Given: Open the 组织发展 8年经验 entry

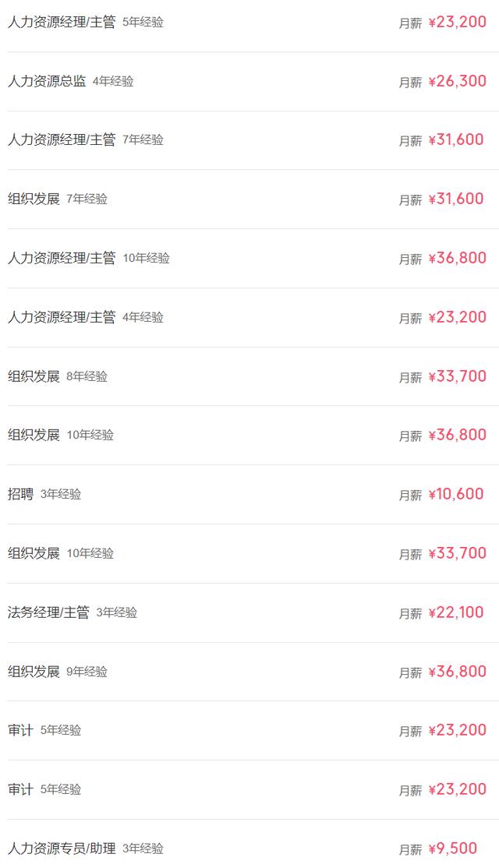Looking at the screenshot, I should pos(34,376).
